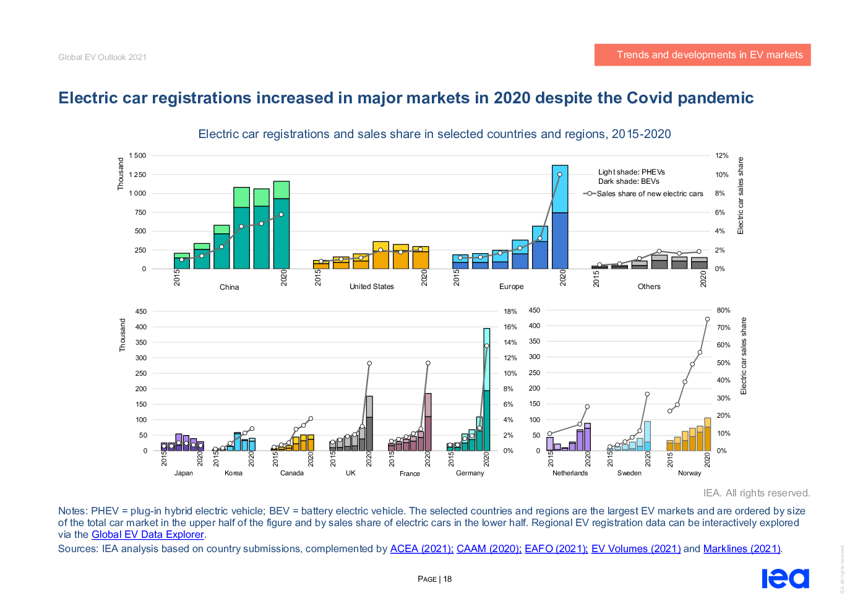The image size is (868, 614).
Task: Click the chart subtitle about registrations and sales share
Action: (x=434, y=134)
